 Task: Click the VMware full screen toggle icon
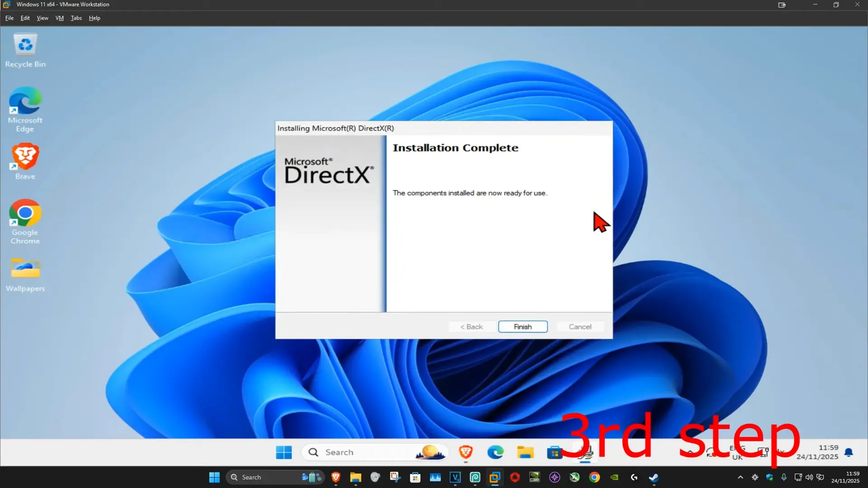pos(782,5)
